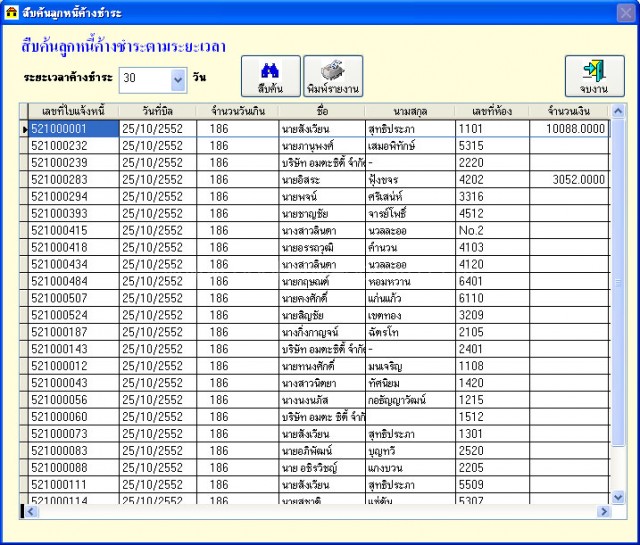Click name cell นายอิสระ
The image size is (640, 545).
(322, 180)
